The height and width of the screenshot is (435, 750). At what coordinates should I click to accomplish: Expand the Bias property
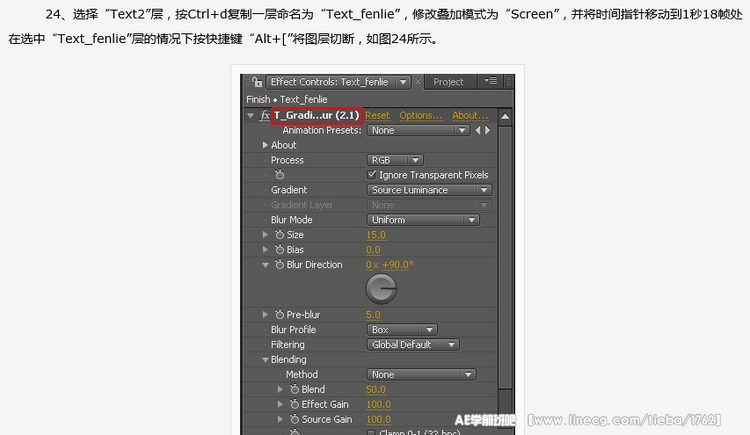(x=265, y=249)
